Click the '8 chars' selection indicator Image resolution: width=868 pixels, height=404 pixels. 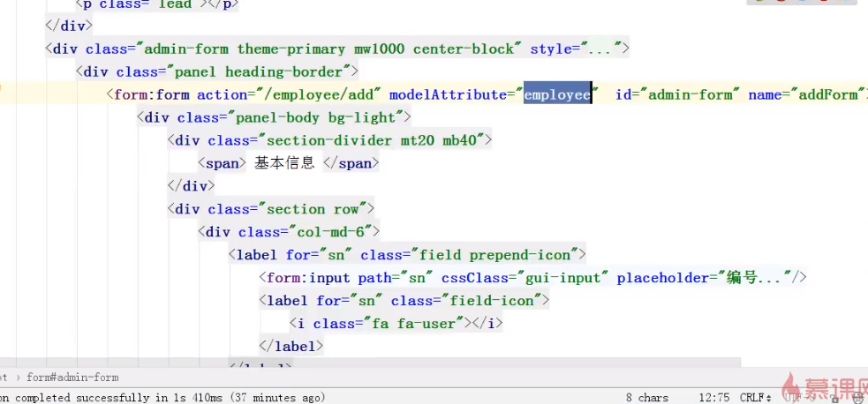click(646, 398)
